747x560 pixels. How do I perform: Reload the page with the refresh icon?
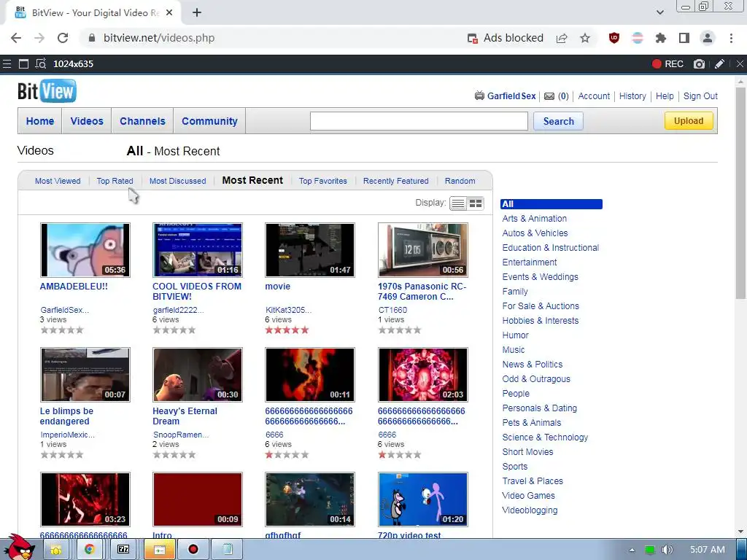pos(63,38)
